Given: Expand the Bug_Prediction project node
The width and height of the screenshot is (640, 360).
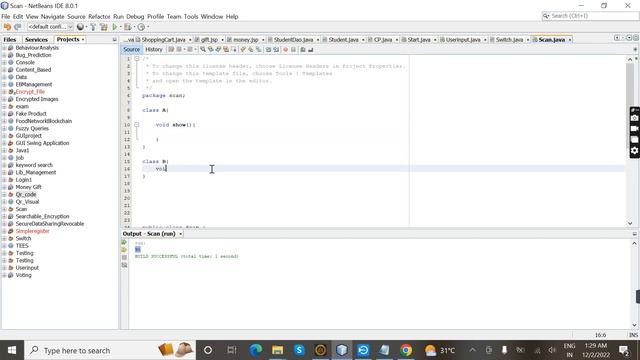Looking at the screenshot, I should (x=4, y=55).
